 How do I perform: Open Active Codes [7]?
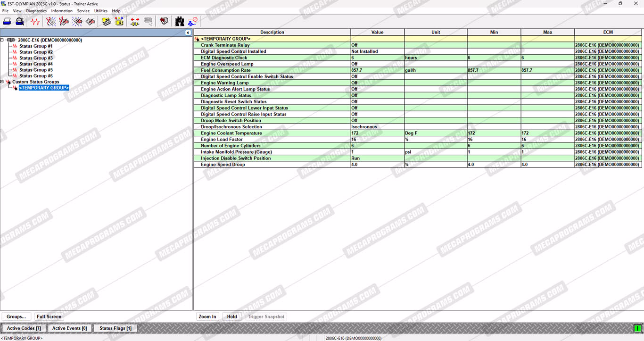24,328
